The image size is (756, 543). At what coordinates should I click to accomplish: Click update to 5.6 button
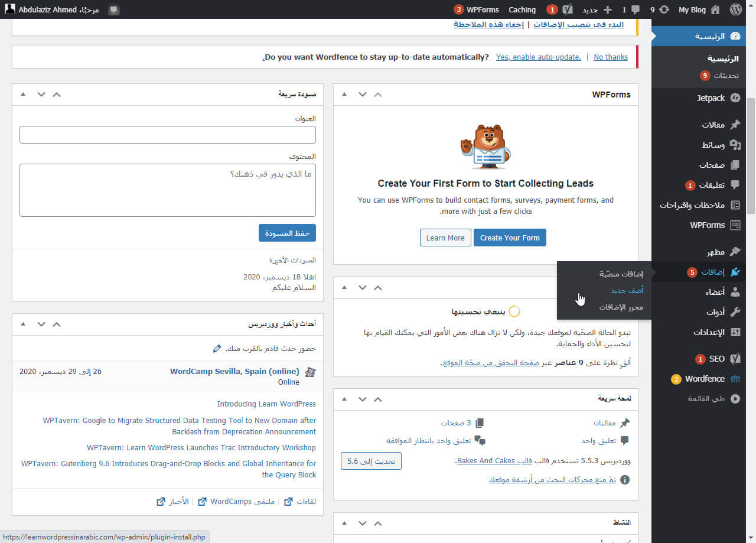[x=371, y=461]
